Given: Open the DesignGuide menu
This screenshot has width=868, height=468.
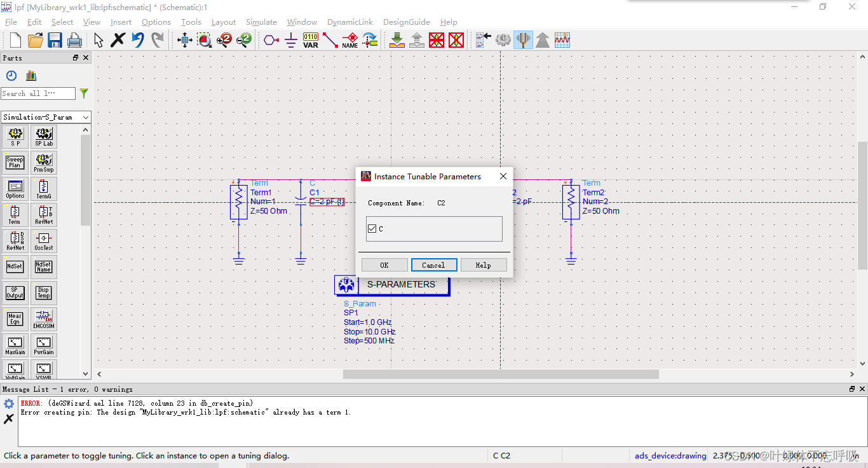Looking at the screenshot, I should [x=406, y=22].
